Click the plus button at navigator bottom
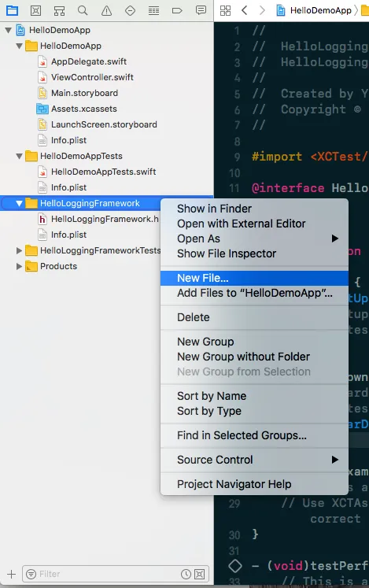369x588 pixels. (x=12, y=574)
